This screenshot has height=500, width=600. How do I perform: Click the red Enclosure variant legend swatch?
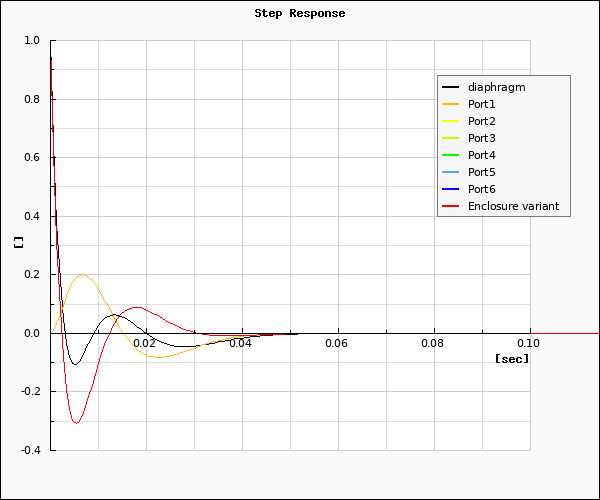tap(450, 206)
